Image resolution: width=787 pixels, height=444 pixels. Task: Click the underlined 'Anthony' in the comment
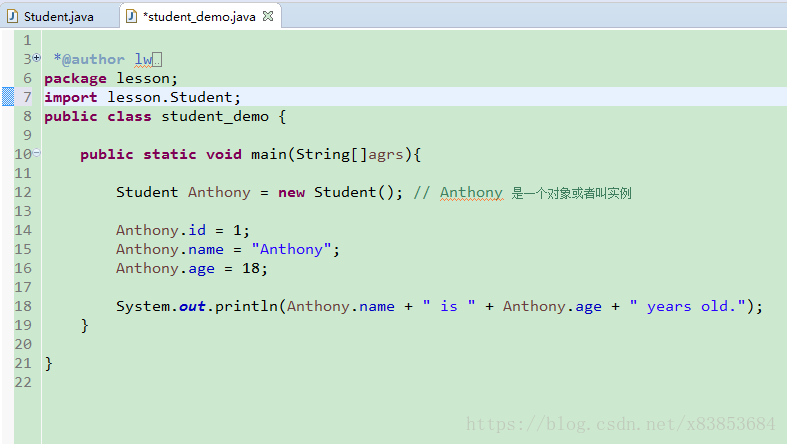click(471, 193)
